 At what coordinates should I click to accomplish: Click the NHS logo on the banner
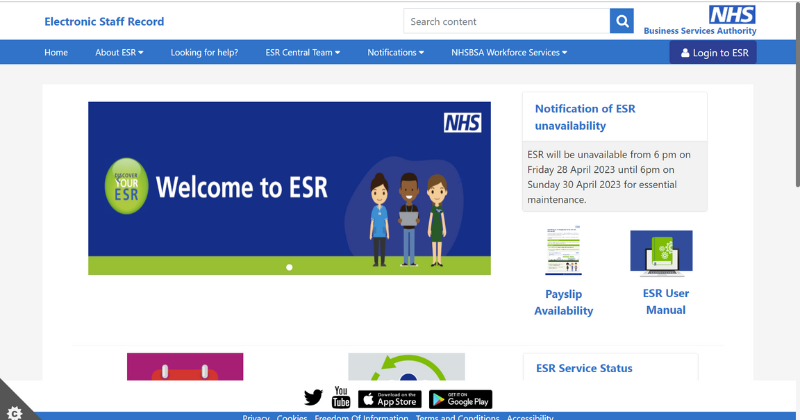point(462,123)
